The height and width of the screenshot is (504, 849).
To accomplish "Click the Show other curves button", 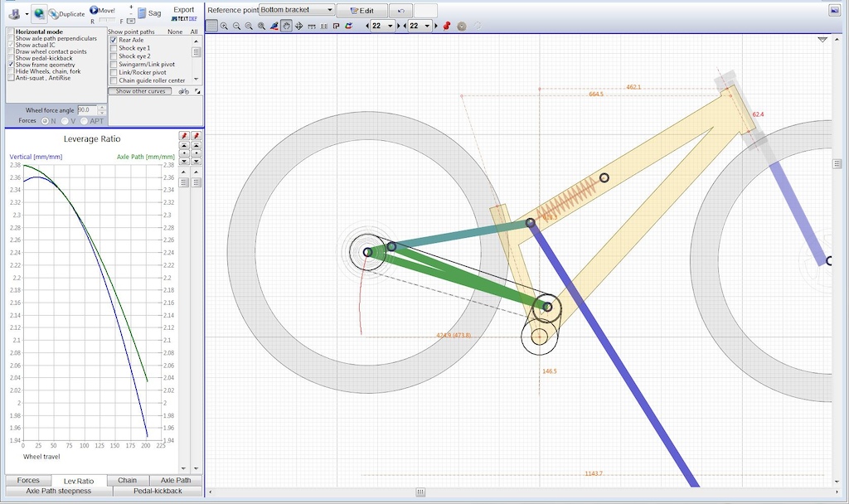I will [139, 91].
